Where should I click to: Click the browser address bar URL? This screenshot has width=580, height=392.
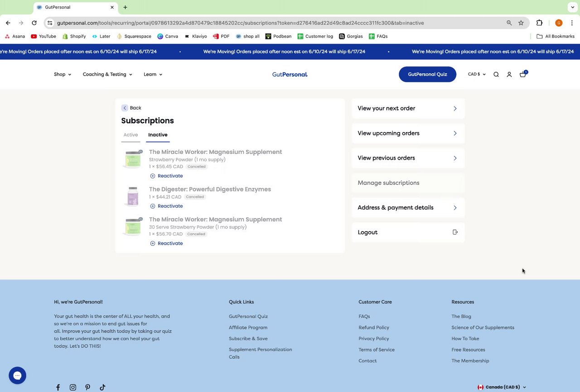click(x=241, y=23)
